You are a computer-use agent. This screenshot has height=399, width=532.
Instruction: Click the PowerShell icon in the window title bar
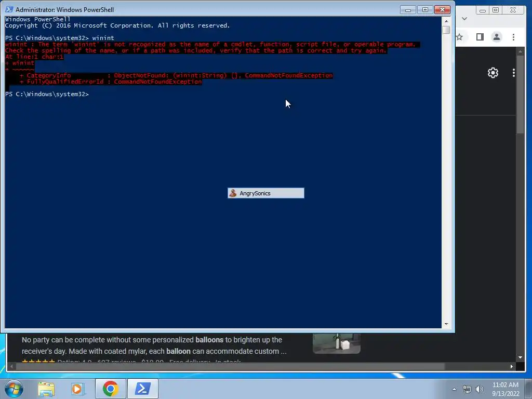click(9, 9)
